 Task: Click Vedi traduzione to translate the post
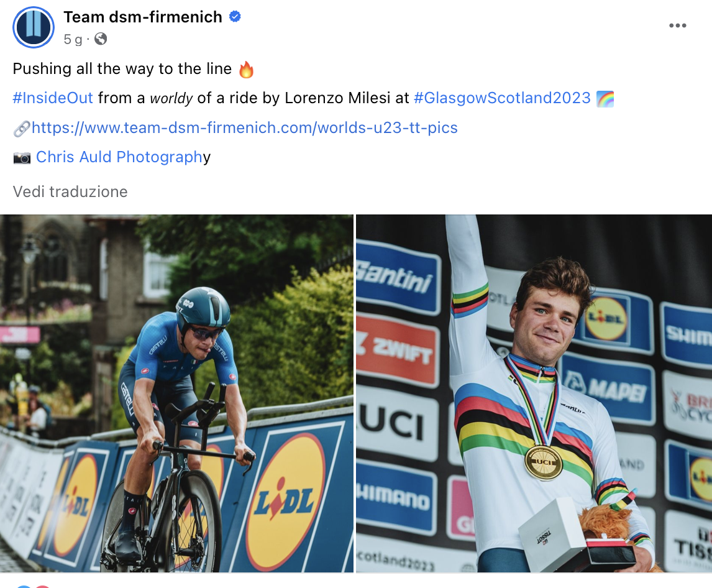(70, 191)
